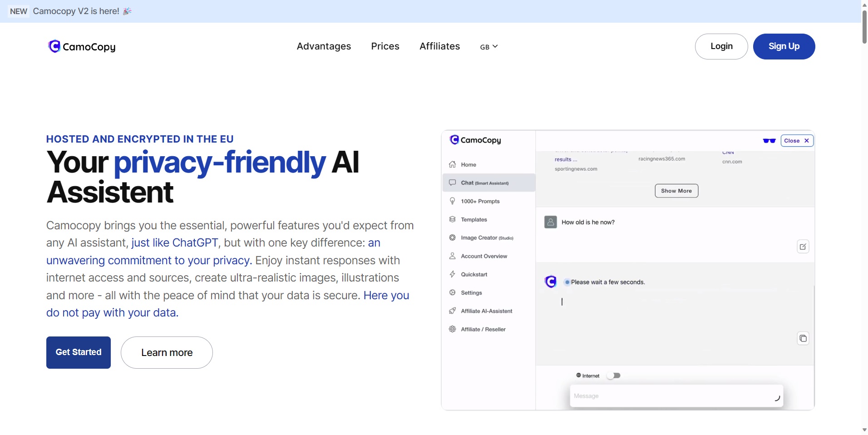Click the user avatar beside How old question
868x435 pixels.
tap(551, 222)
